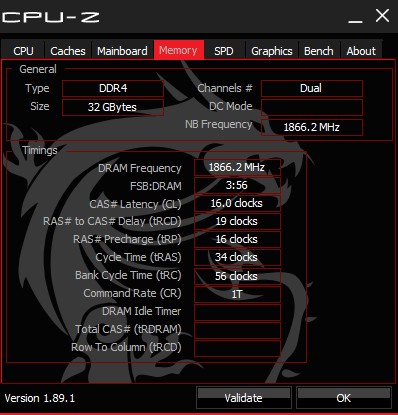Click the OK button
398x415 pixels.
[x=344, y=398]
